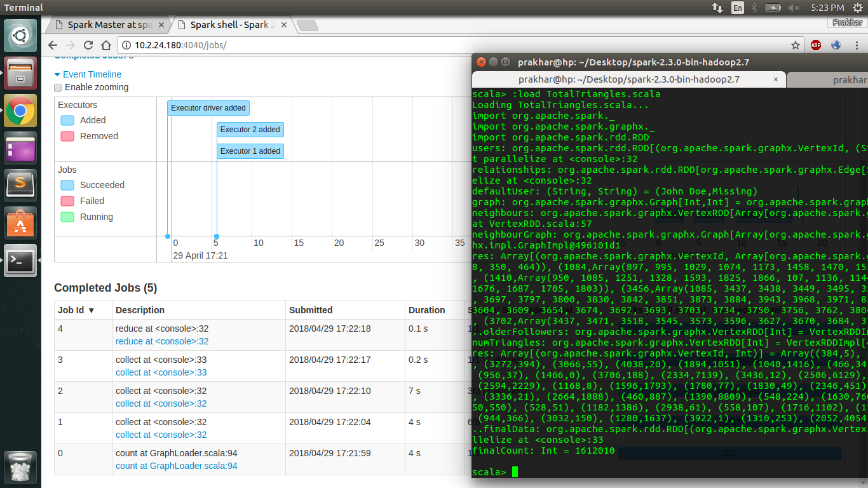Open the purple window app in the launcher
Screen dimensions: 868x488
21,148
